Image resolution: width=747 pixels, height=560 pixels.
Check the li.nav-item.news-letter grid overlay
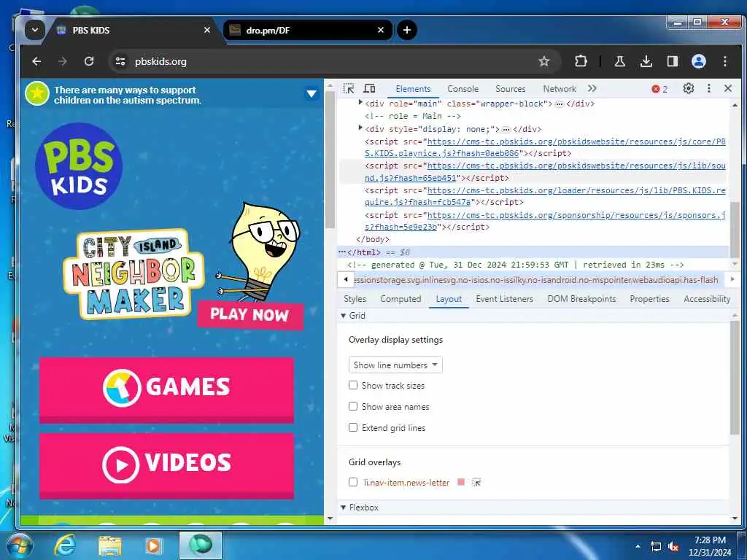pyautogui.click(x=353, y=482)
